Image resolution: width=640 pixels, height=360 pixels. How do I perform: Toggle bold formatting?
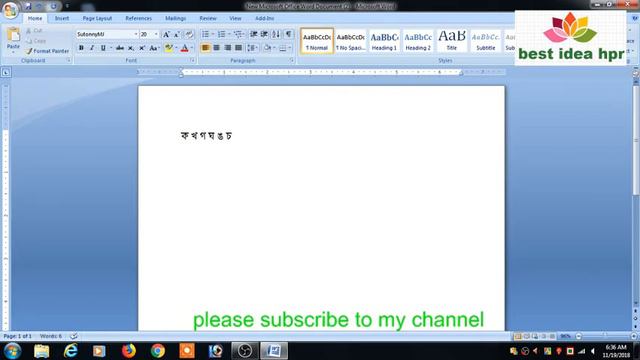[81, 48]
